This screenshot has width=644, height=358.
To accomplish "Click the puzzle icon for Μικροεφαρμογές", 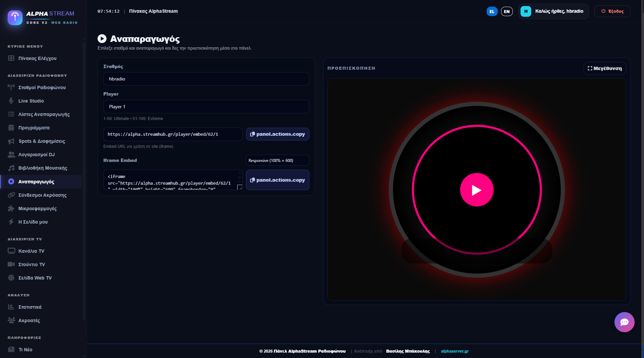I will (x=11, y=208).
